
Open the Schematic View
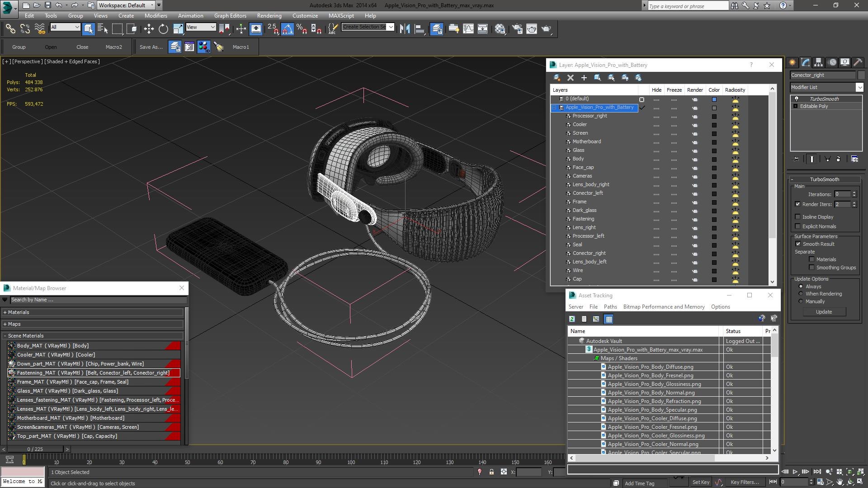tap(482, 29)
